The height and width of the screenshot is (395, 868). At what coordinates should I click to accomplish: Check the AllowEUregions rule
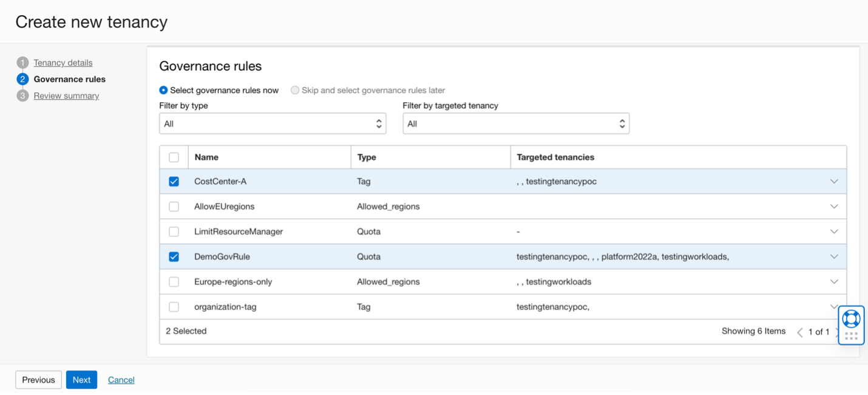(174, 206)
